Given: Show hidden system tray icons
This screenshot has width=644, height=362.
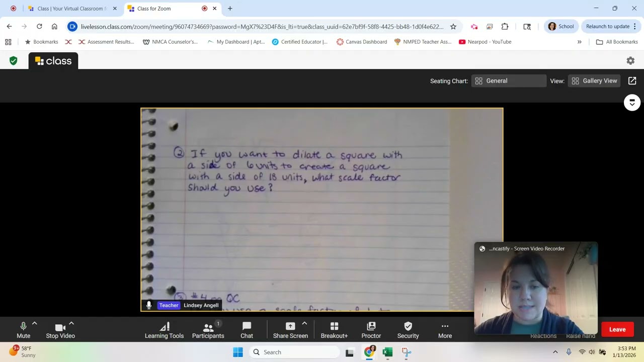Looking at the screenshot, I should pos(555,352).
